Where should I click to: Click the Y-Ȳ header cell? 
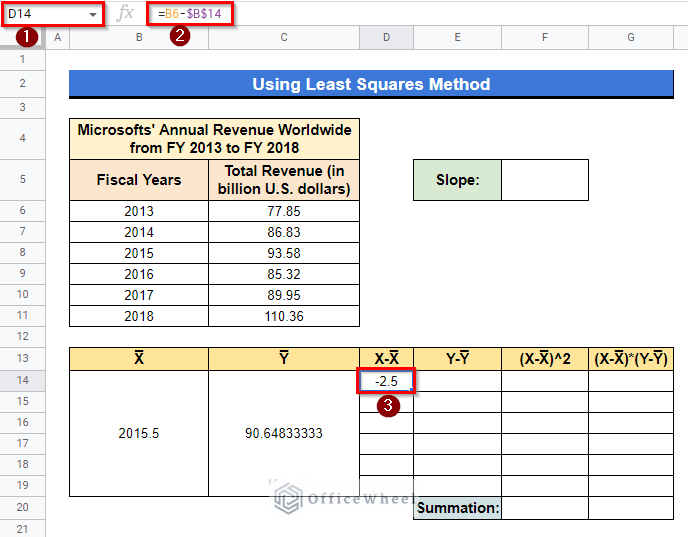coord(457,359)
